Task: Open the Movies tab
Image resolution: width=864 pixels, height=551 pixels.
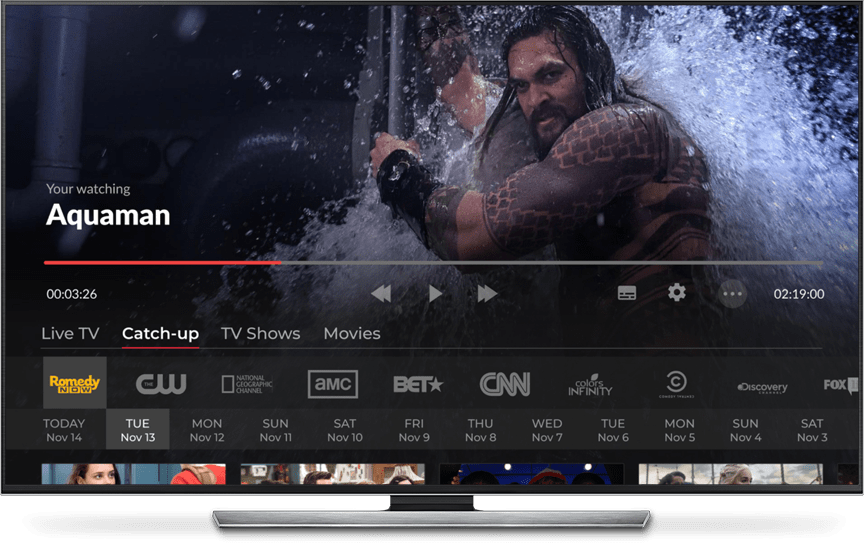Action: tap(352, 333)
